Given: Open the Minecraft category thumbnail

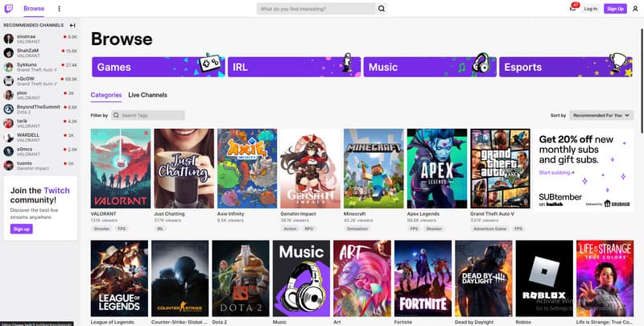Looking at the screenshot, I should click(373, 168).
